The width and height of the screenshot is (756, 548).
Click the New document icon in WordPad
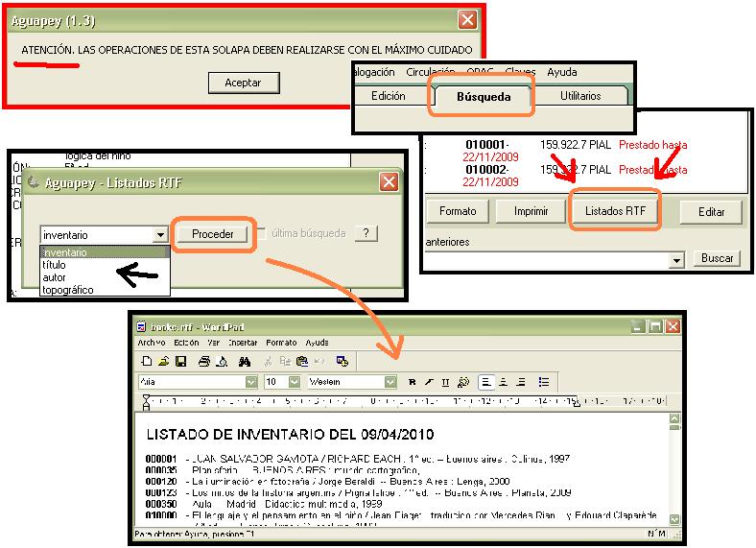pyautogui.click(x=147, y=362)
